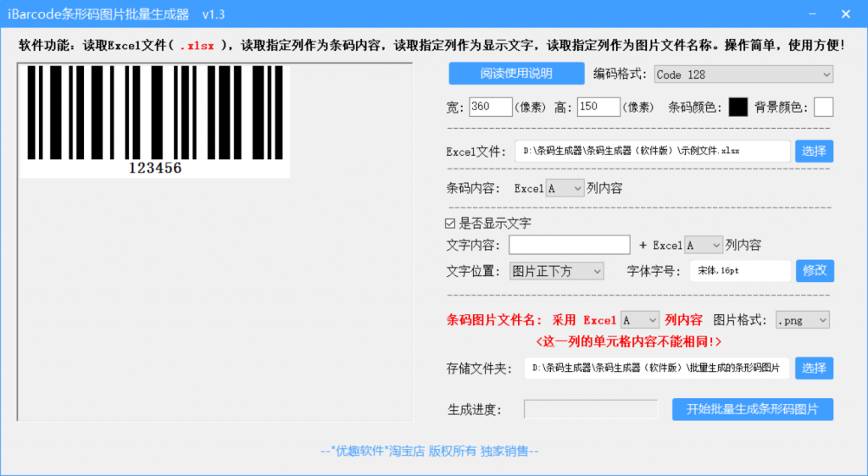Viewport: 868px width, 476px height.
Task: Click the red <这一列的单元格内容不能相同!> warning
Action: (628, 342)
